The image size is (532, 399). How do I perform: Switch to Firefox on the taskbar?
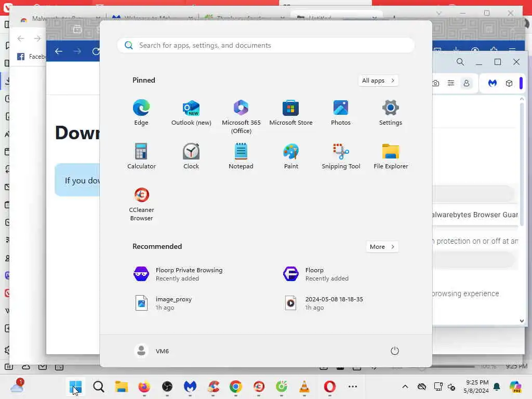tap(144, 387)
